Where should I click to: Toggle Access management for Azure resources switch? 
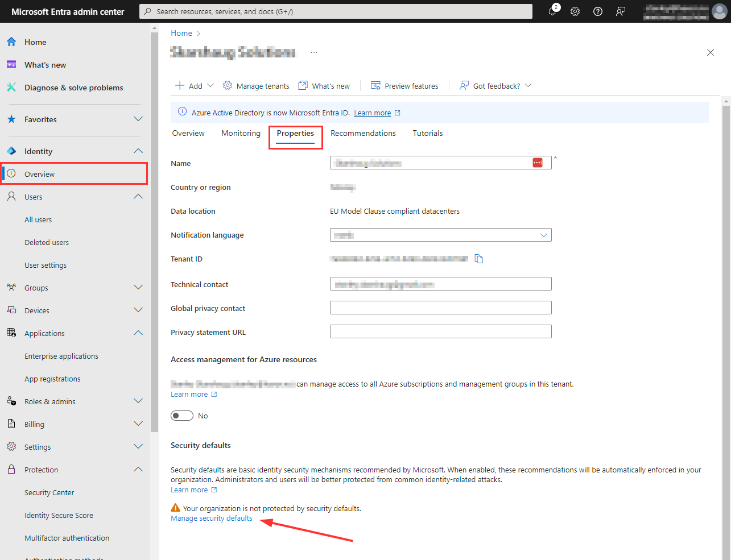click(182, 416)
